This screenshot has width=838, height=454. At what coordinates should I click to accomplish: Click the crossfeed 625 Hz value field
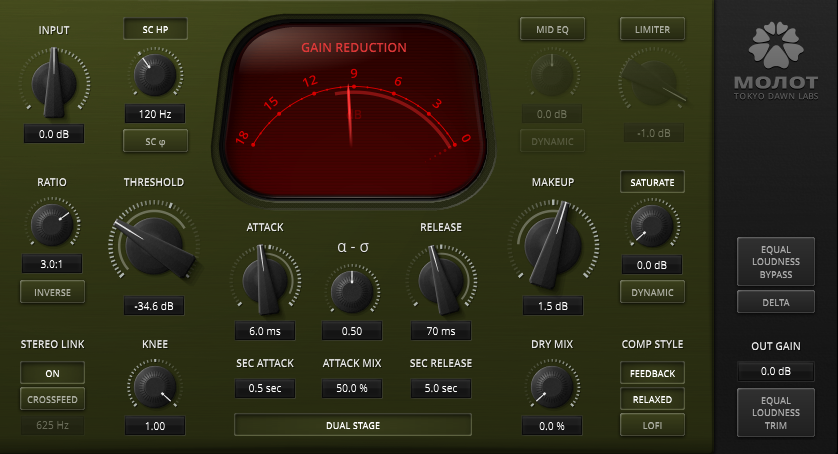point(52,426)
